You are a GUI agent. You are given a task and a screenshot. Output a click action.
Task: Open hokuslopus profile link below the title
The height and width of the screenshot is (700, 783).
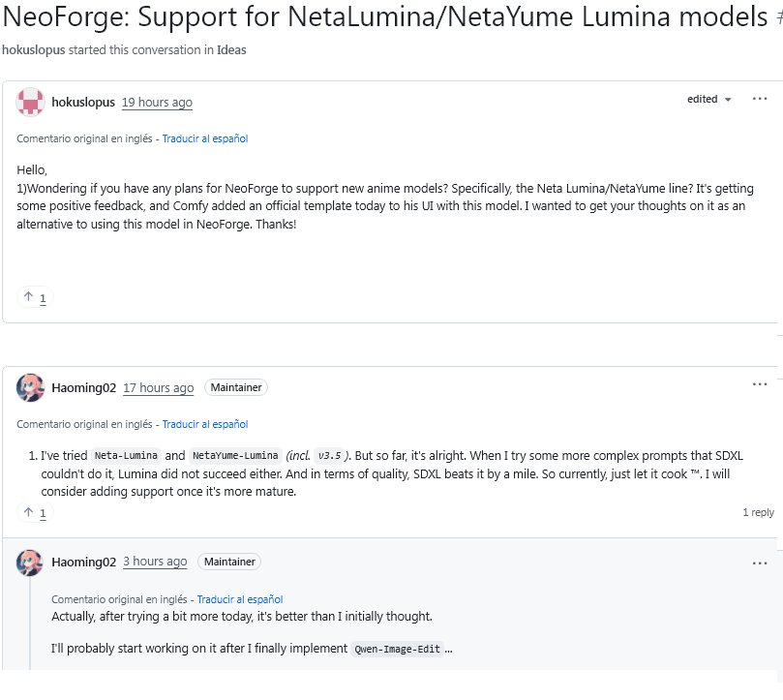pos(33,50)
